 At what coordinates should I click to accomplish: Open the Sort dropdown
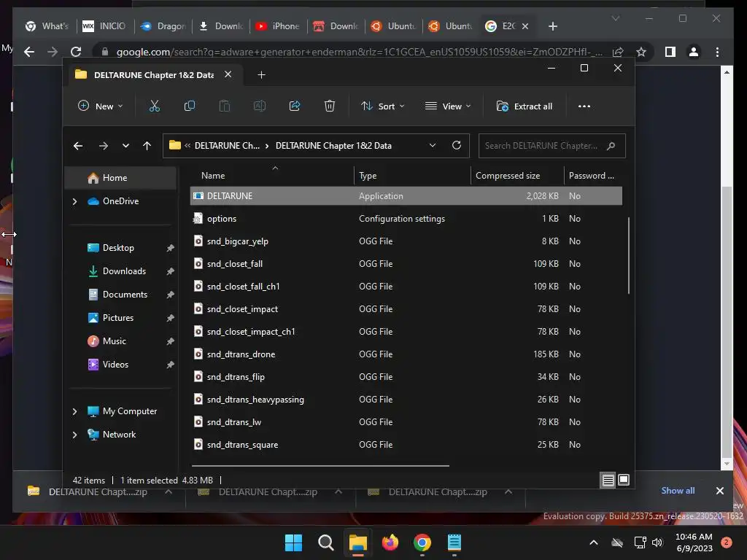(x=382, y=106)
